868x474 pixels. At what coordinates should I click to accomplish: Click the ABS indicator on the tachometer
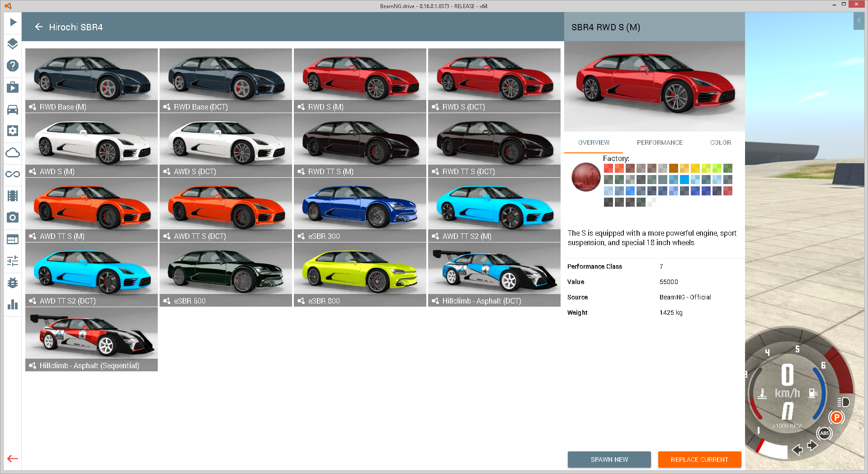(x=825, y=433)
